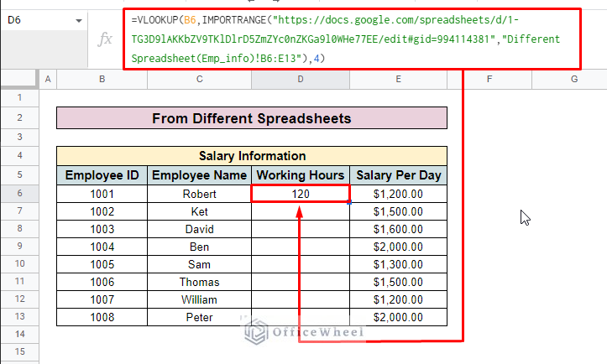The height and width of the screenshot is (364, 607).
Task: Select Thomas's salary cell in row 11
Action: coord(398,282)
